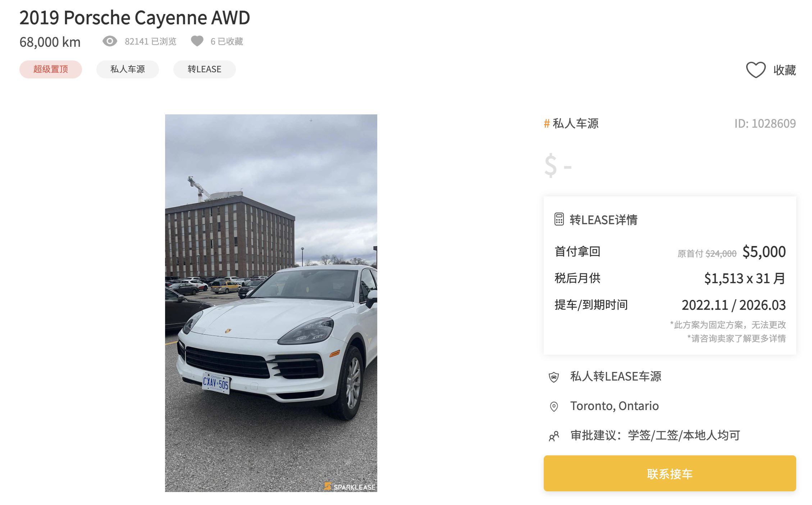
Task: Click the 收藏 label beside heart
Action: point(785,70)
